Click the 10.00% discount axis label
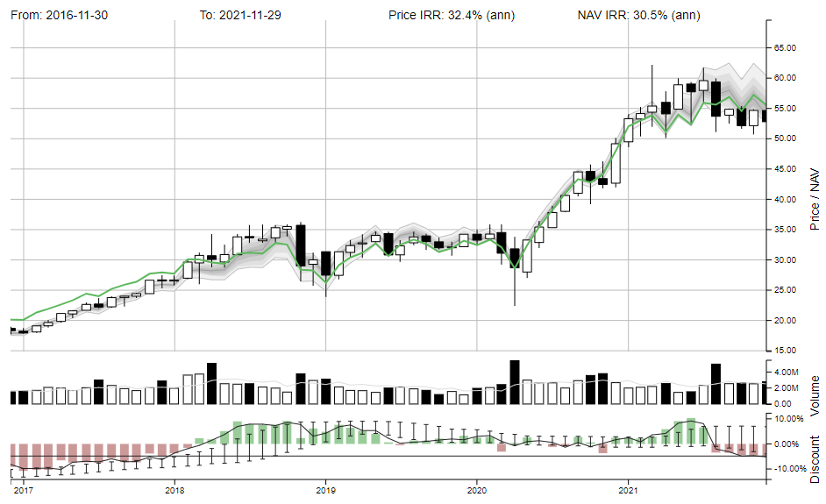 788,419
